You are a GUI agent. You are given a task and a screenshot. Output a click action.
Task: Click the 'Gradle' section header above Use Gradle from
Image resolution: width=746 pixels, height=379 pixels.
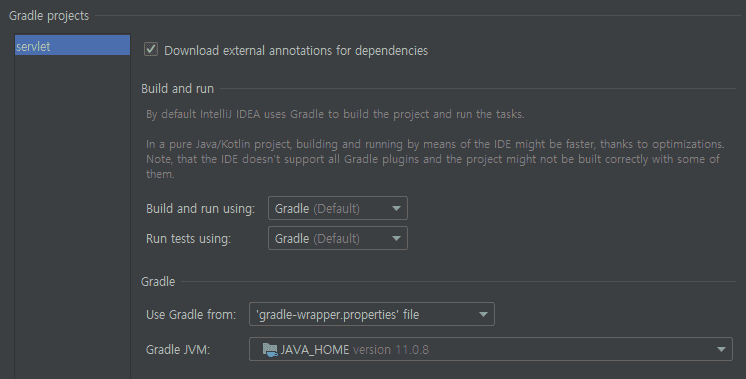click(158, 282)
